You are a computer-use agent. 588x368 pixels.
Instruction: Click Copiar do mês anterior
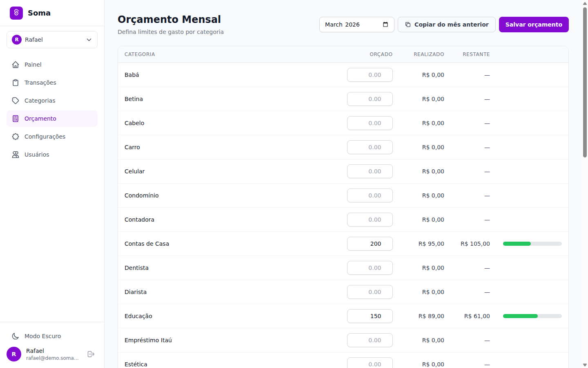tap(446, 25)
